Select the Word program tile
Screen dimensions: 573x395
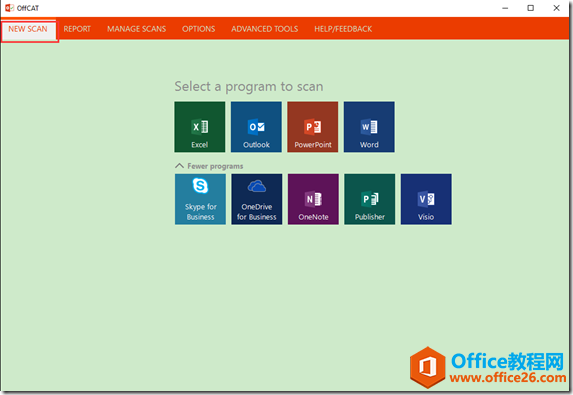369,127
